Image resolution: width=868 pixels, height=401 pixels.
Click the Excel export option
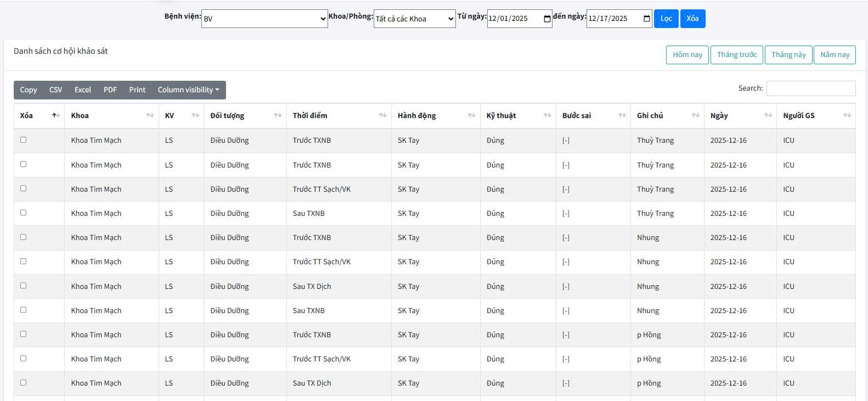83,90
